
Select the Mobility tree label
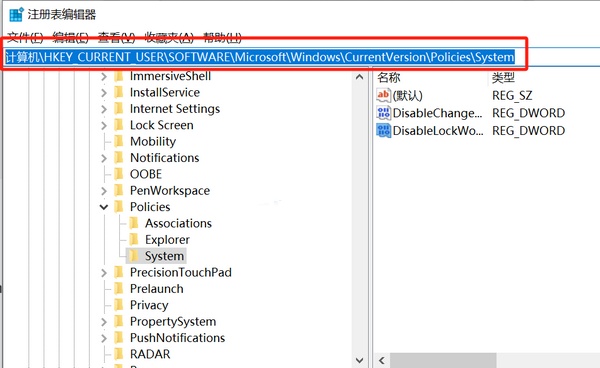153,142
